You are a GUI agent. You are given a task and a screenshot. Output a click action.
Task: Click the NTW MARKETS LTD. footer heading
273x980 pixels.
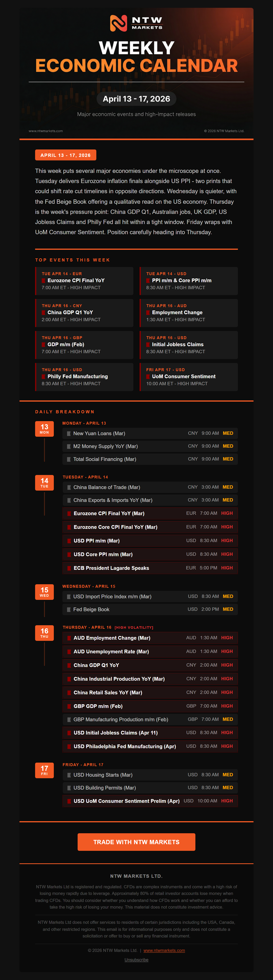point(136,876)
